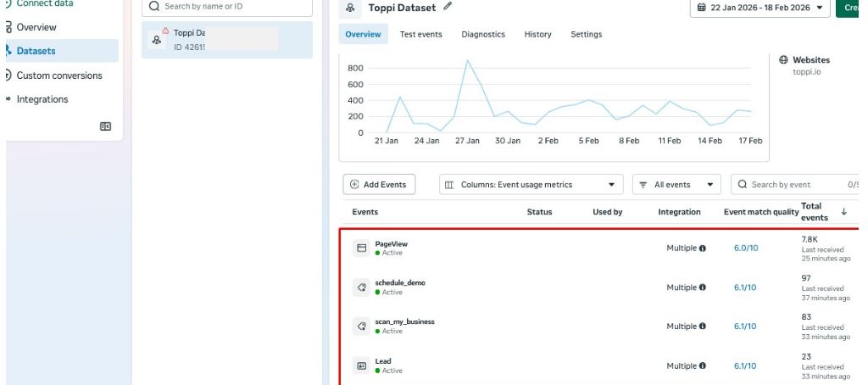This screenshot has height=385, width=868.
Task: Switch to the Test events tab
Action: [420, 35]
